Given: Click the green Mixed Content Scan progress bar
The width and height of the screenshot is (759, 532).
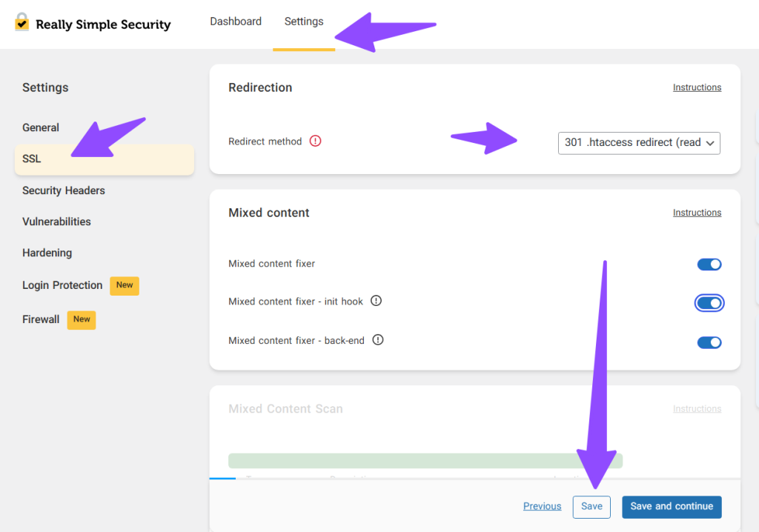Looking at the screenshot, I should click(425, 461).
